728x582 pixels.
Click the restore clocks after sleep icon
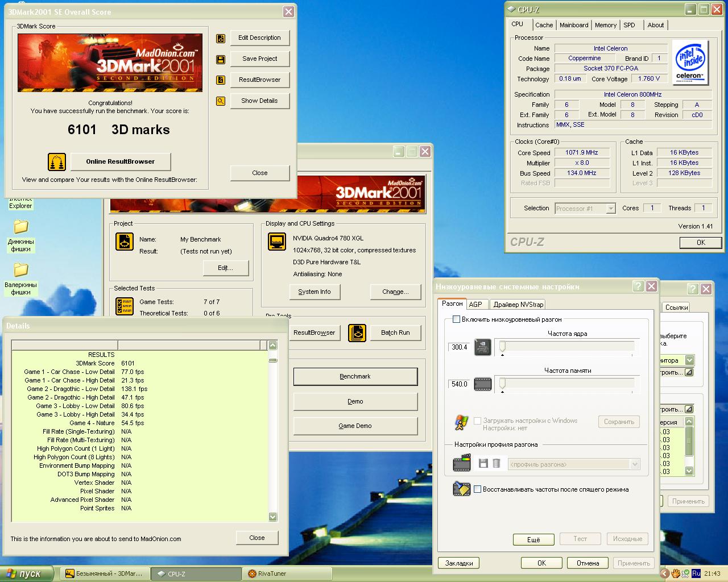[x=461, y=489]
